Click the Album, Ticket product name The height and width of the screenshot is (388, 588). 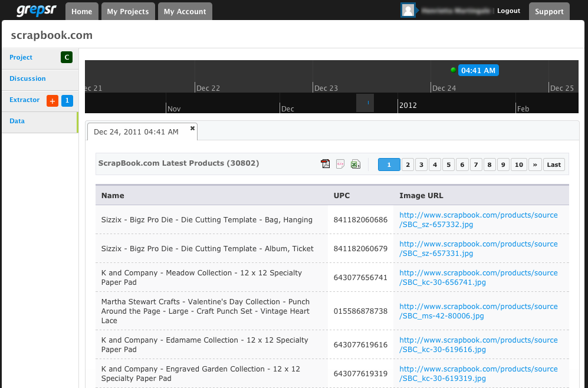point(208,249)
